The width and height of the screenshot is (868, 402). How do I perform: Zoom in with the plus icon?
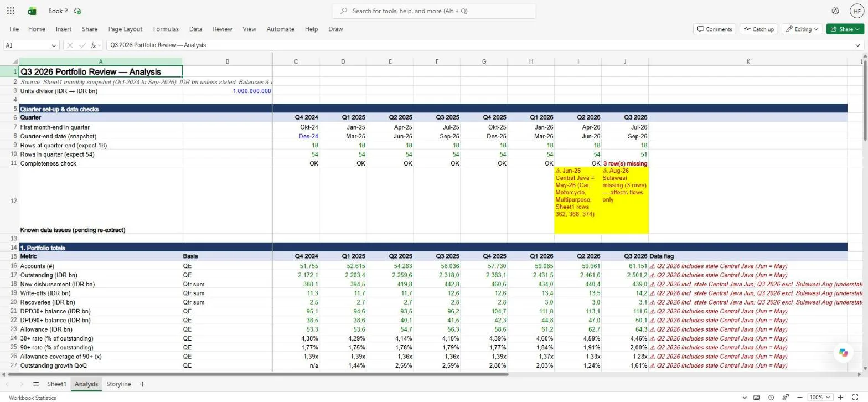841,397
